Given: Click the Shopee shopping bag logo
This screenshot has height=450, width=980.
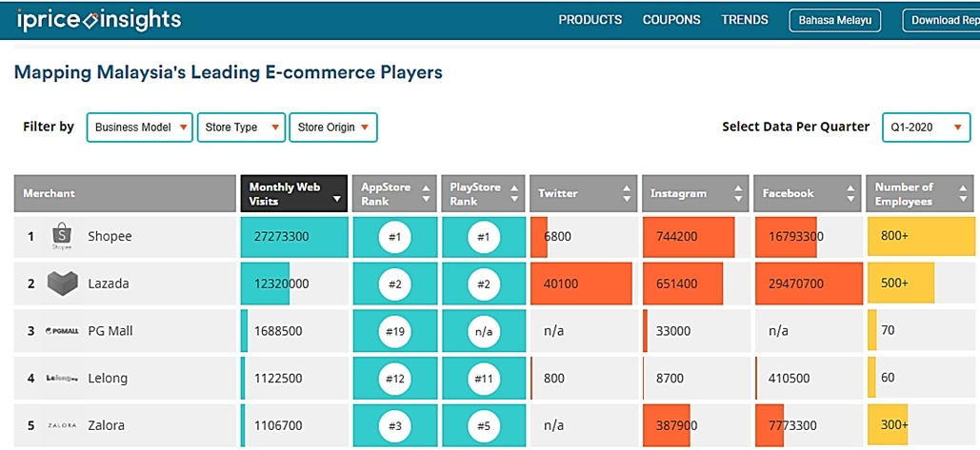Looking at the screenshot, I should pyautogui.click(x=61, y=236).
